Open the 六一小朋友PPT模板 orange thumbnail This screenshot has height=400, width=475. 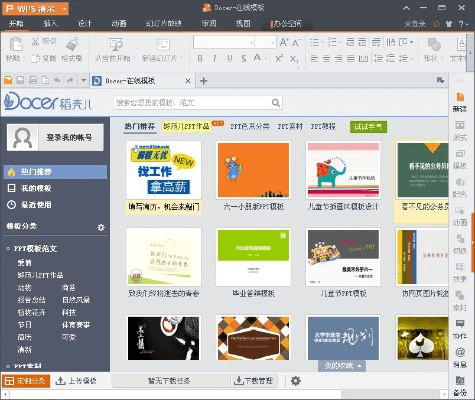tap(253, 170)
